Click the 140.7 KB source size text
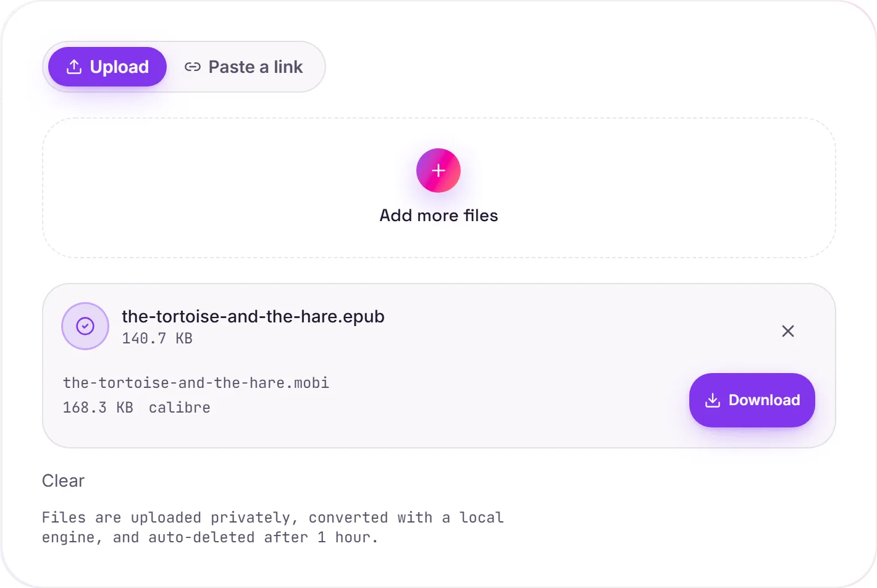 157,338
